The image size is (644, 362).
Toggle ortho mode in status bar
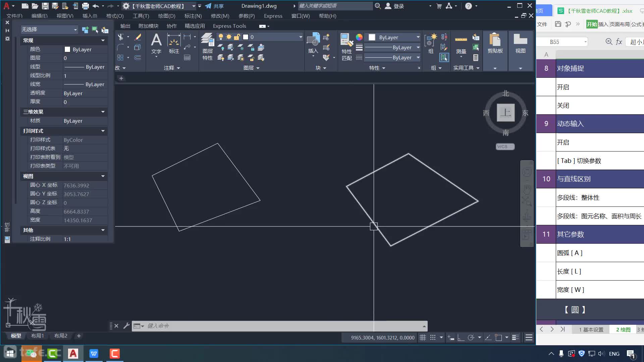461,338
